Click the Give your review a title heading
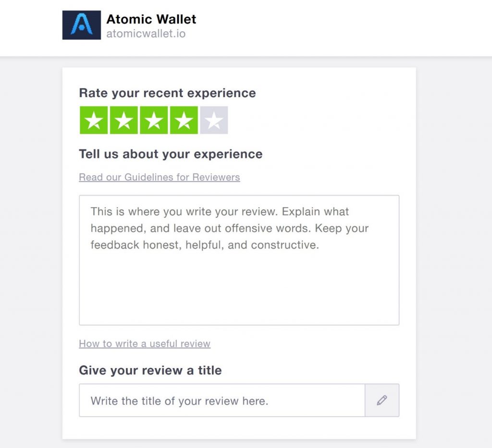The height and width of the screenshot is (448, 492). (x=150, y=371)
